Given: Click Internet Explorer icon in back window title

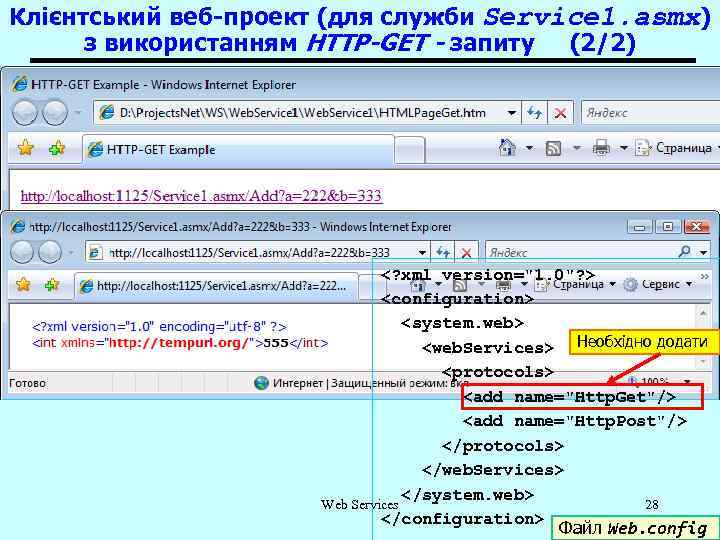Looking at the screenshot, I should tap(20, 84).
